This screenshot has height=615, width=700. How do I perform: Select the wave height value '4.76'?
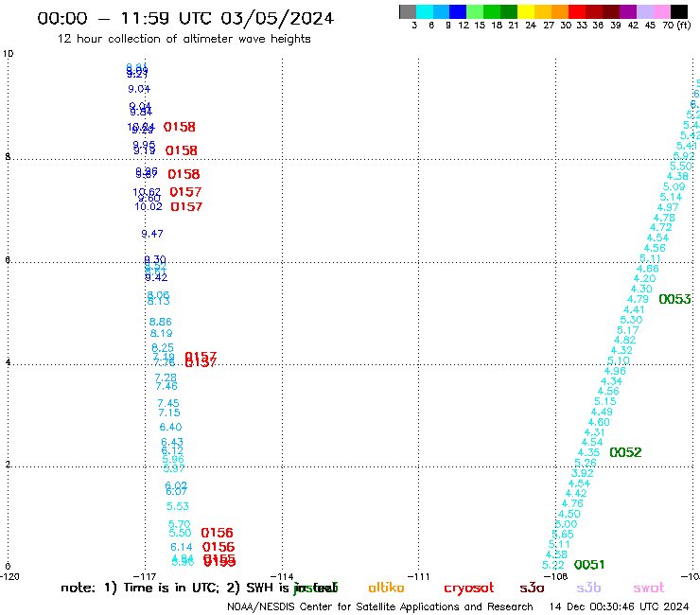tap(572, 503)
